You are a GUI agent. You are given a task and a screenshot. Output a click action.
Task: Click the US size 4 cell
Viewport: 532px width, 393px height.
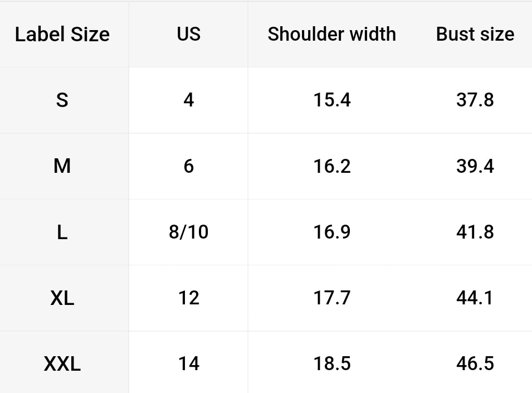[189, 100]
